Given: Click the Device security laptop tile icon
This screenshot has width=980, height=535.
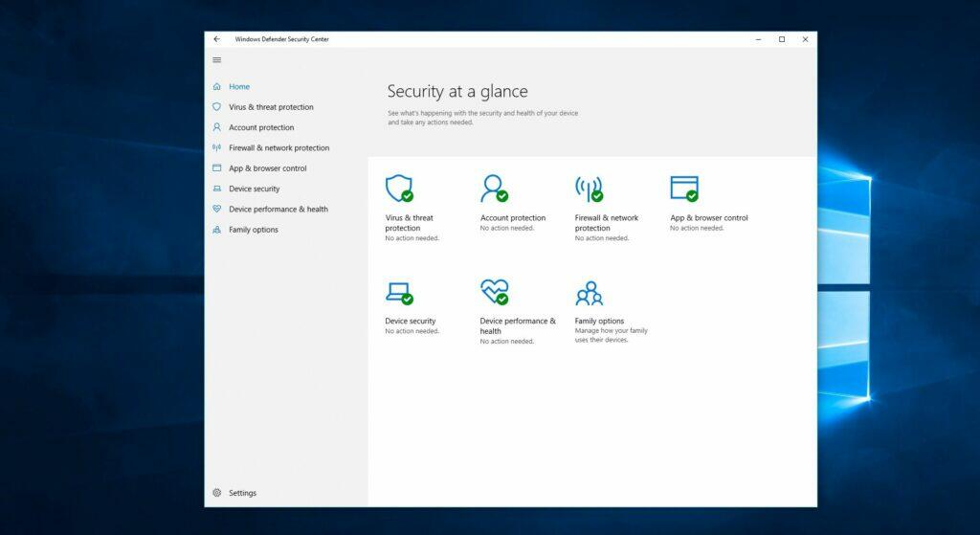Looking at the screenshot, I should pyautogui.click(x=398, y=292).
